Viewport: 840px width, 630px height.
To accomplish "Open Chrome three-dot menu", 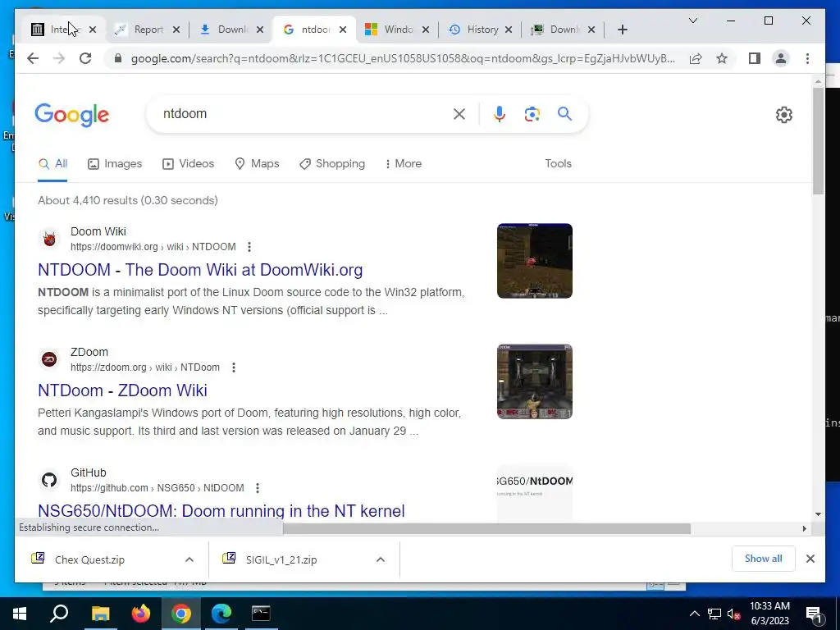I will [807, 58].
